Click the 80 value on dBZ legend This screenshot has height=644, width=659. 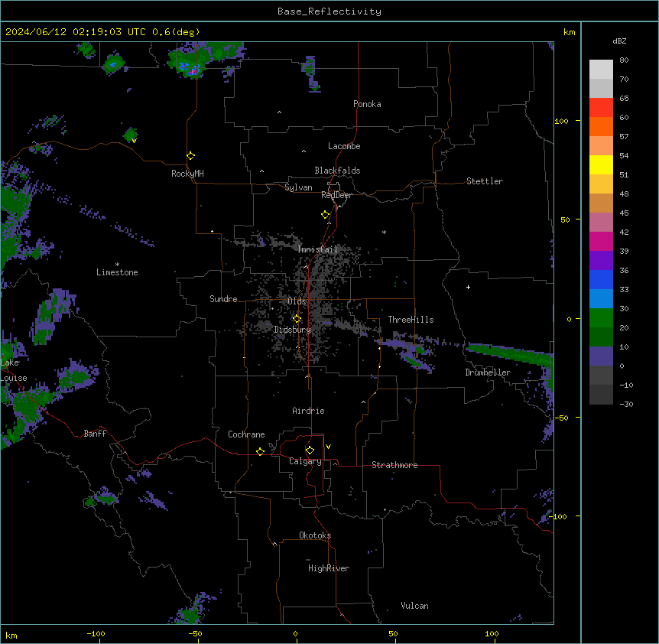click(x=624, y=60)
